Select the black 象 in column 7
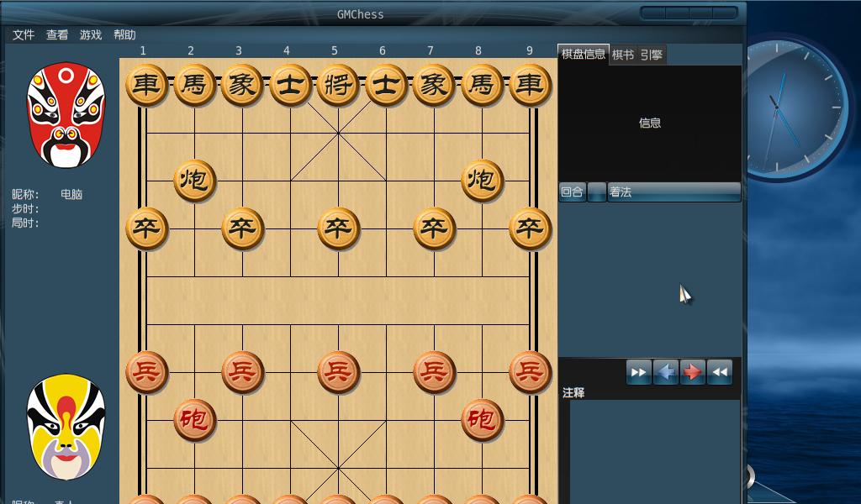Viewport: 861px width, 504px height. (434, 85)
